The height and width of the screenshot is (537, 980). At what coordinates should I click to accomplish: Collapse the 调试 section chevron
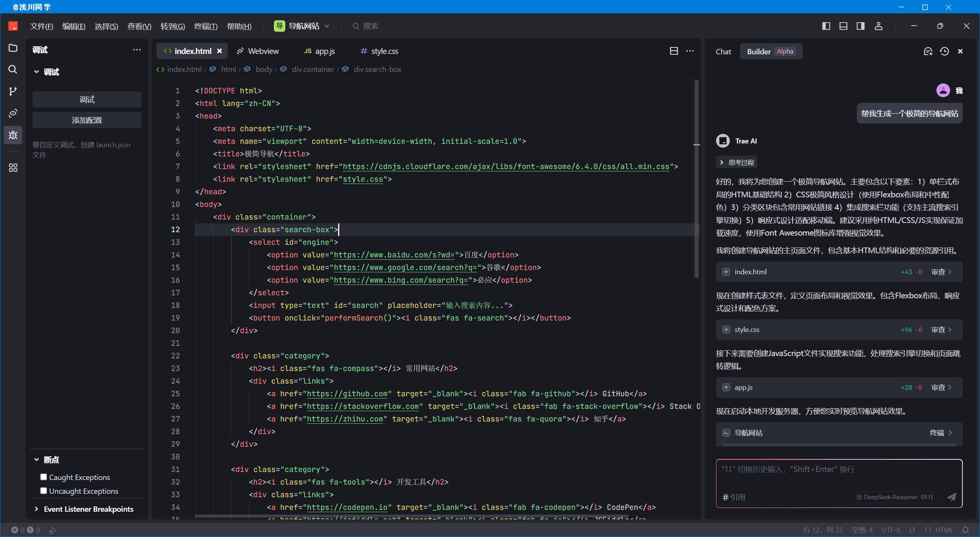pos(36,72)
